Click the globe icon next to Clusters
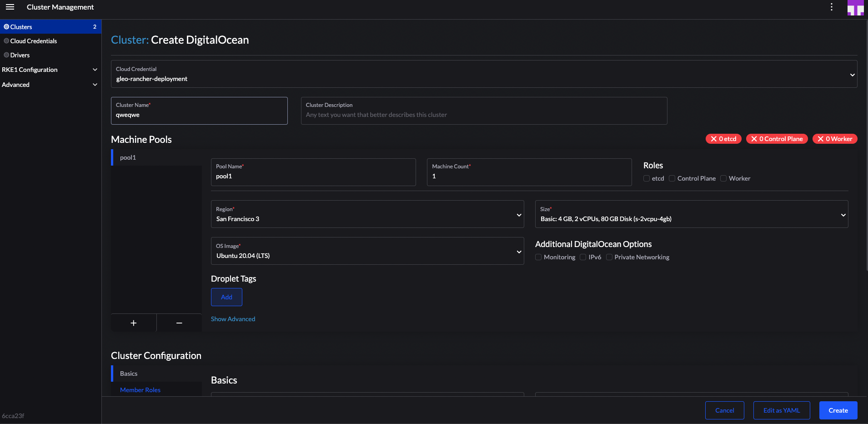Screen dimensions: 868x424 [x=6, y=26]
